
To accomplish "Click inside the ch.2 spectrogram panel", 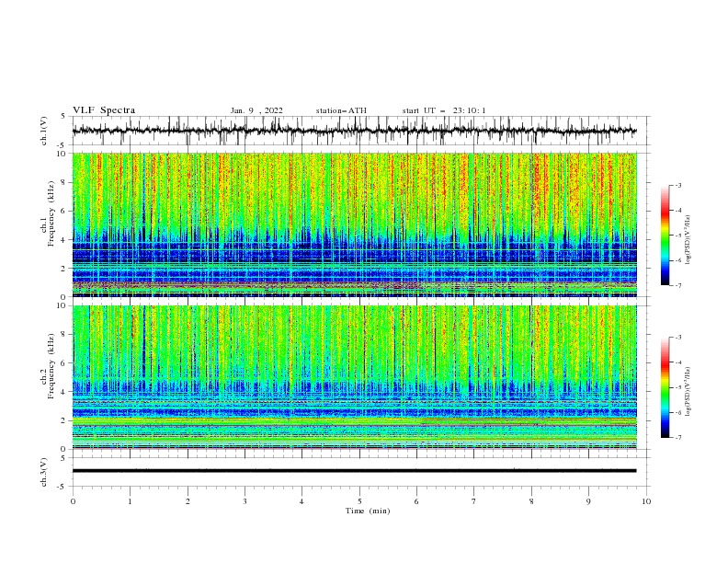I will (x=354, y=377).
